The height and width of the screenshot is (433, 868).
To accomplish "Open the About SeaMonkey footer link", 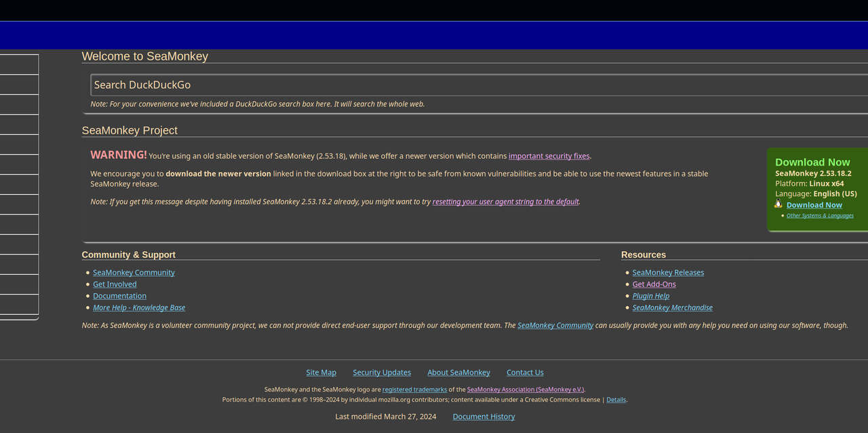I will 458,373.
